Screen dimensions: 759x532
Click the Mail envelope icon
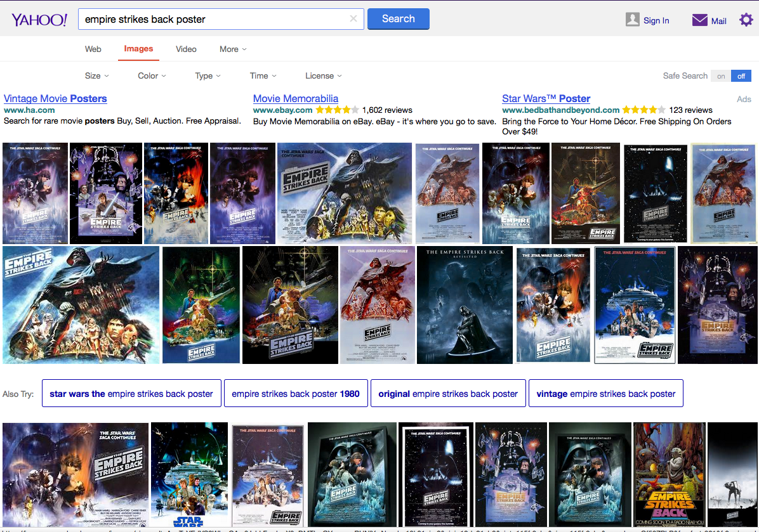tap(699, 20)
